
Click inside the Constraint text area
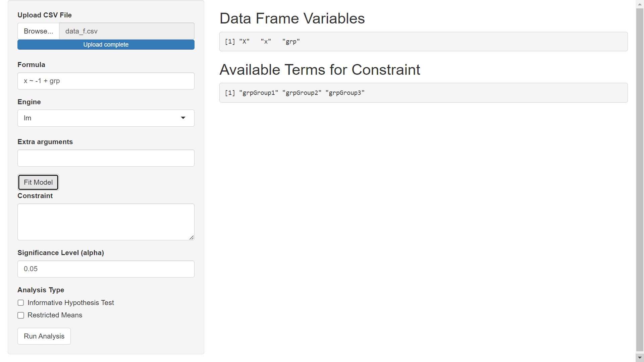coord(106,222)
